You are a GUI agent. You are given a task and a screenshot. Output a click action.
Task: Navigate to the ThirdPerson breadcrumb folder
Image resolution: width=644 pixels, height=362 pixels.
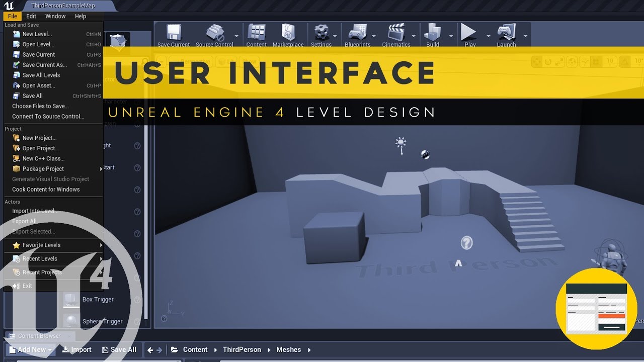(x=242, y=350)
